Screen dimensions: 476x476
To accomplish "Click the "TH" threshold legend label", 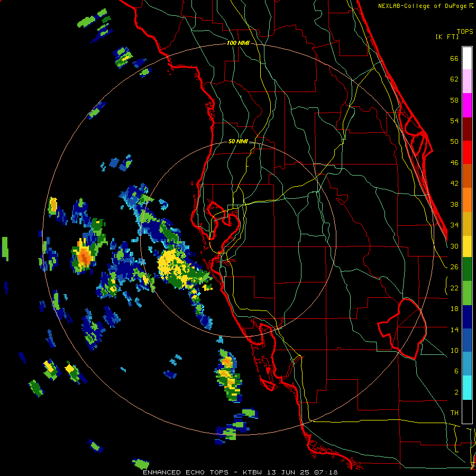I will (x=454, y=413).
